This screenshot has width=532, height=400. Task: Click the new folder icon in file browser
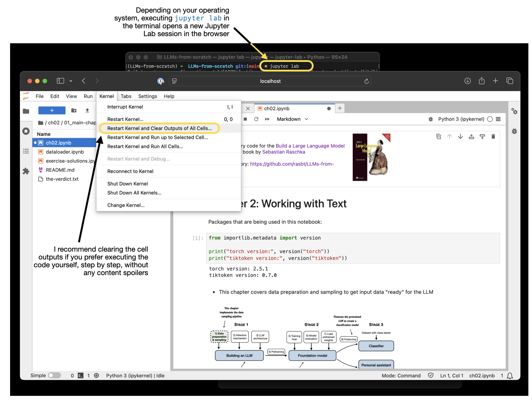pos(74,110)
